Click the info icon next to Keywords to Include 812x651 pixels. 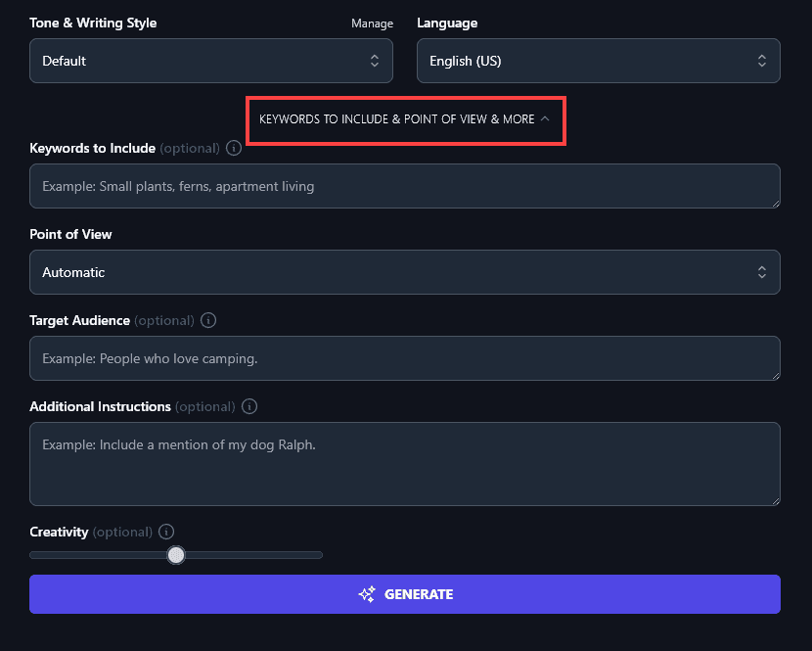233,148
